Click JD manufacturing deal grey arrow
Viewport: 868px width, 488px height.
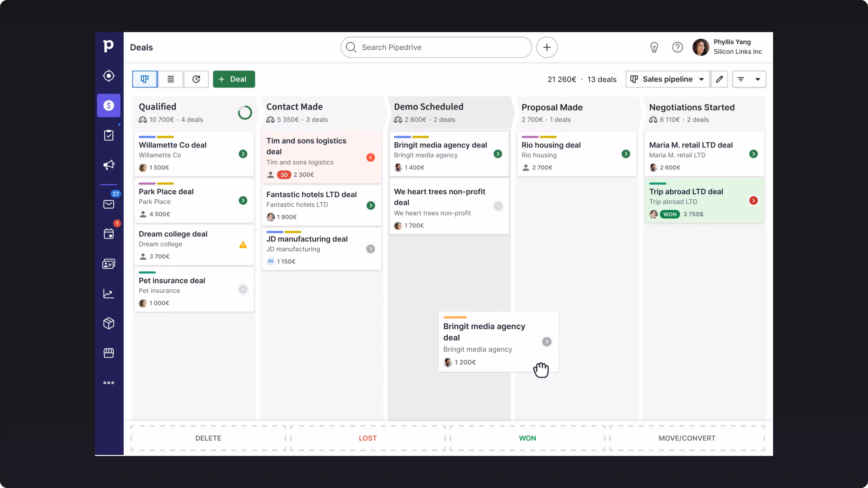tap(371, 249)
